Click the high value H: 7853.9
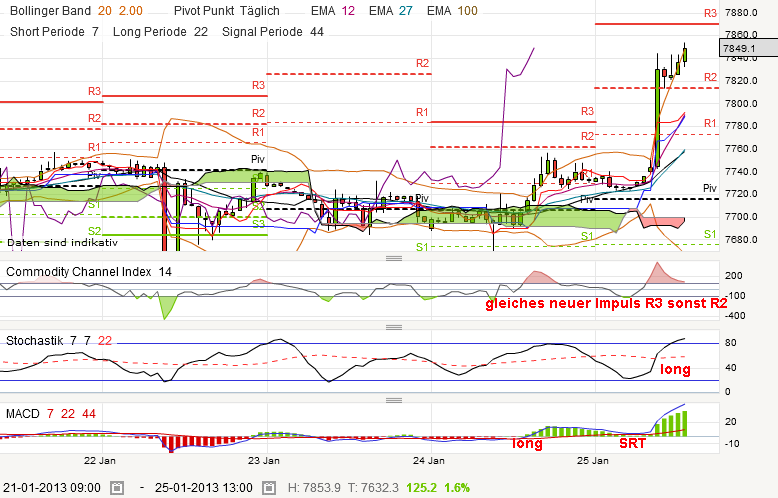 click(x=314, y=488)
